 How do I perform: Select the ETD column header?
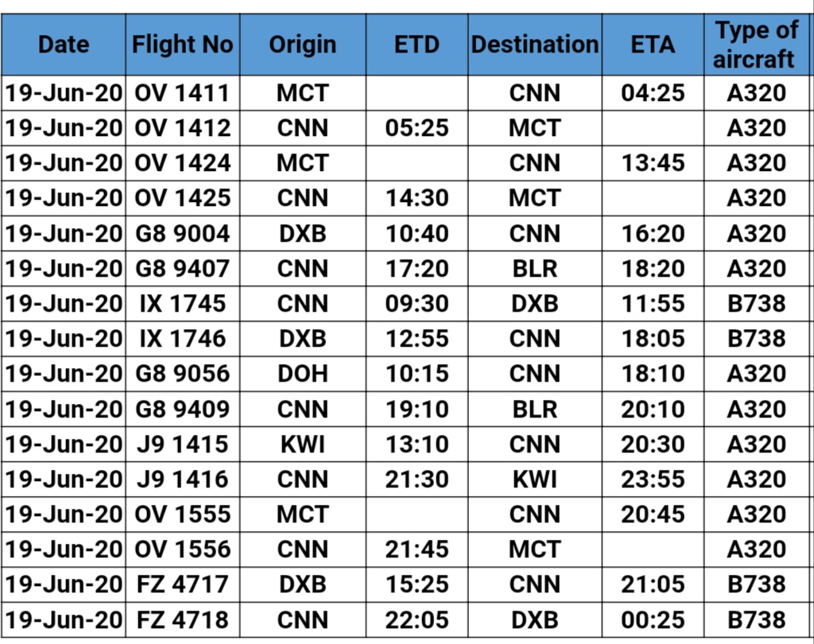[417, 45]
